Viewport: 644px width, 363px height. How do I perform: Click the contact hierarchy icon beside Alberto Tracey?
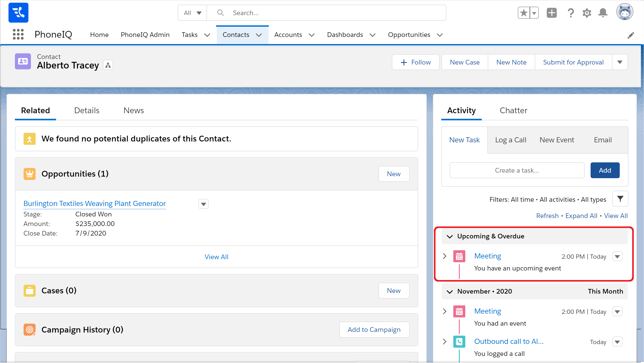click(x=108, y=65)
